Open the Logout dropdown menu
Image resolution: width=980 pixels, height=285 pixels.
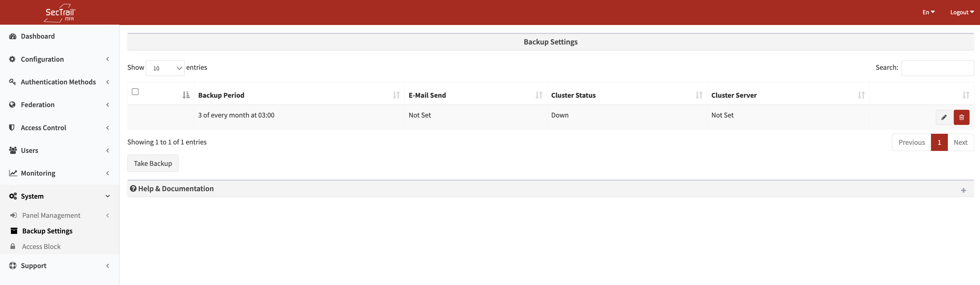(961, 12)
